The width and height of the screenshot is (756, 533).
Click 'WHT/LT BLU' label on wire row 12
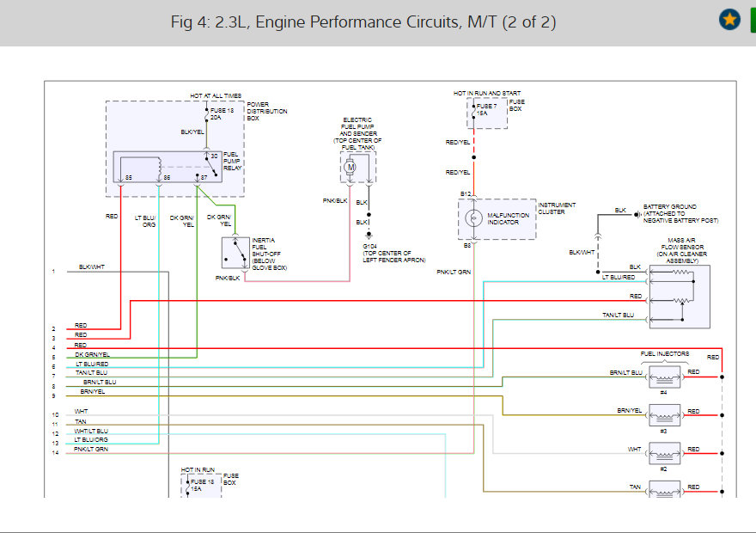pyautogui.click(x=91, y=432)
